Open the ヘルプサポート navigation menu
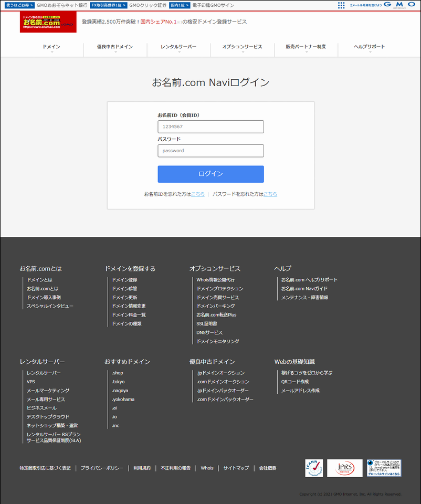The height and width of the screenshot is (504, 421). [x=370, y=47]
